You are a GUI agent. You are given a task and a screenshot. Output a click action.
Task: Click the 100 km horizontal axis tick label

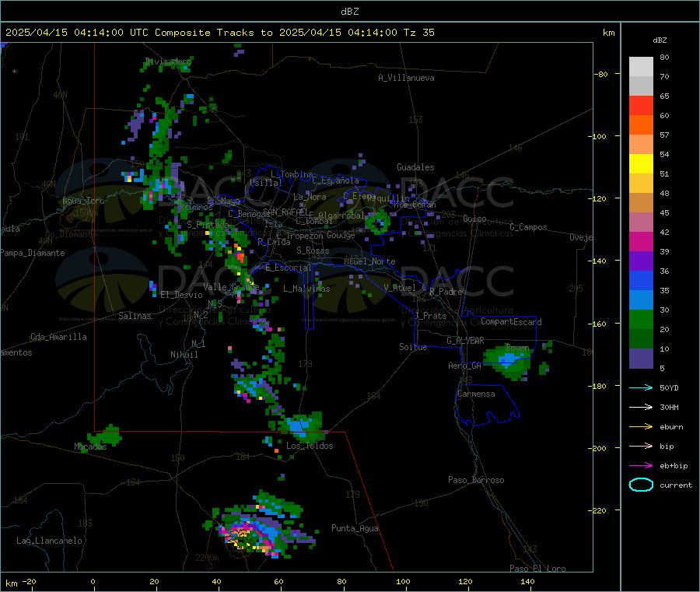point(403,581)
